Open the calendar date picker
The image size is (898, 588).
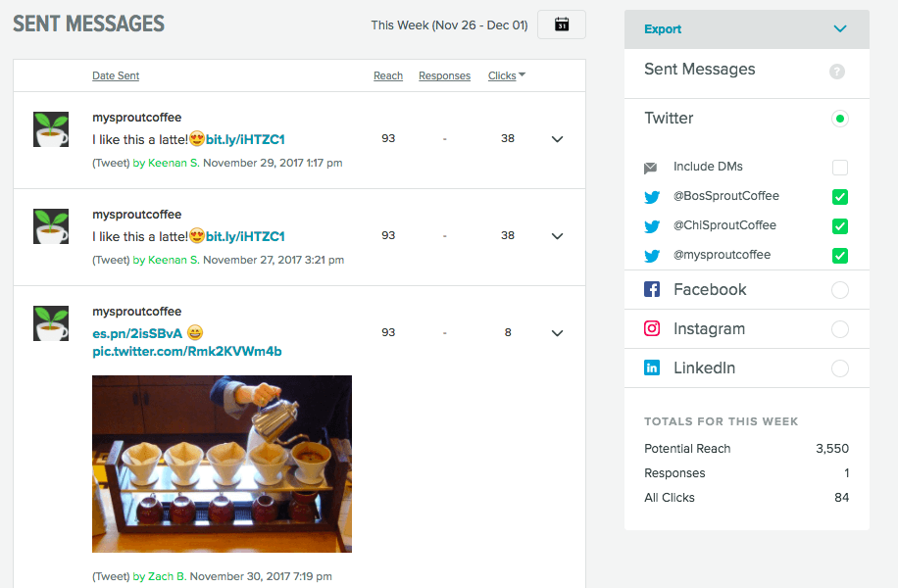(x=562, y=24)
